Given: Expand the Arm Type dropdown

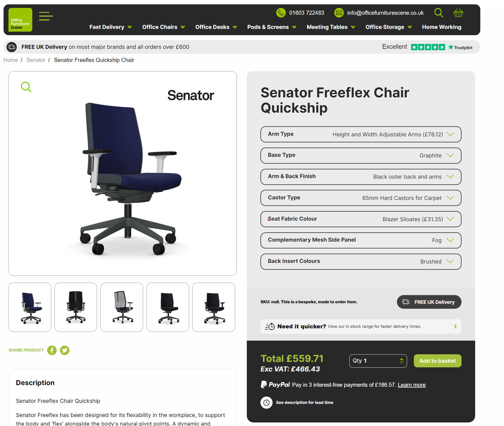Looking at the screenshot, I should [361, 134].
